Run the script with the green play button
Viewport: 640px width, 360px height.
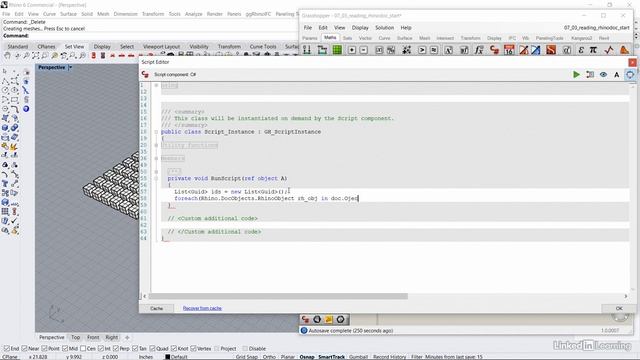coord(576,75)
